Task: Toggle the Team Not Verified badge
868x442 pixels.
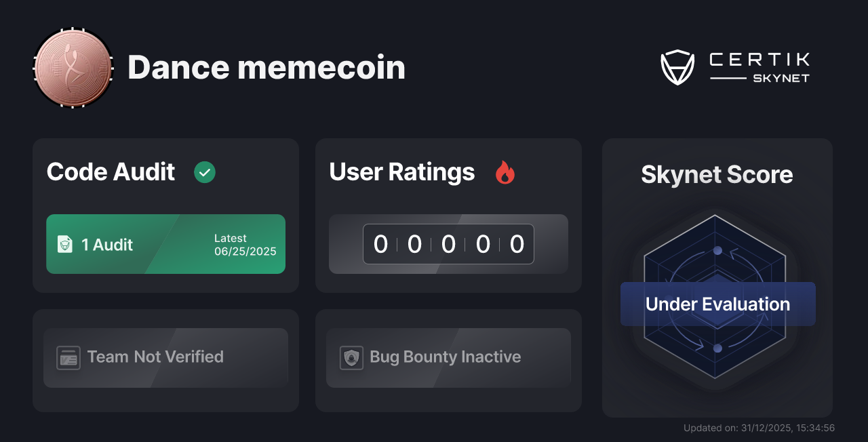Action: 165,357
